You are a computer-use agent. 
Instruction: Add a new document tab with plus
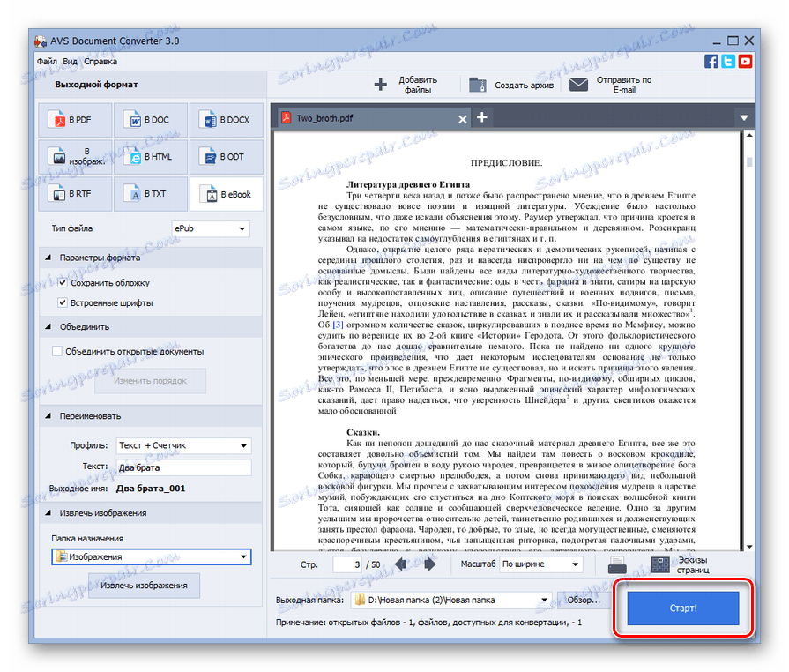click(482, 117)
